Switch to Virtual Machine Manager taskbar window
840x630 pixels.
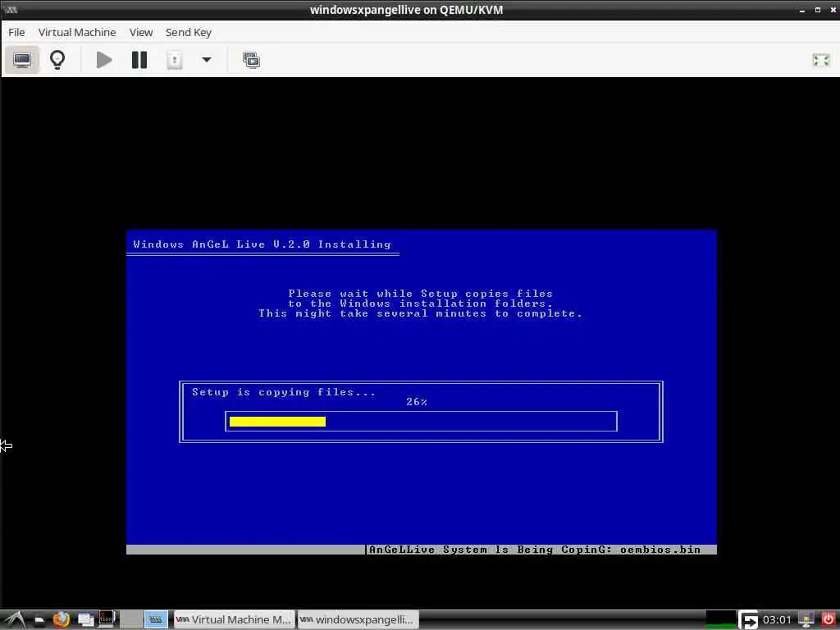[234, 620]
